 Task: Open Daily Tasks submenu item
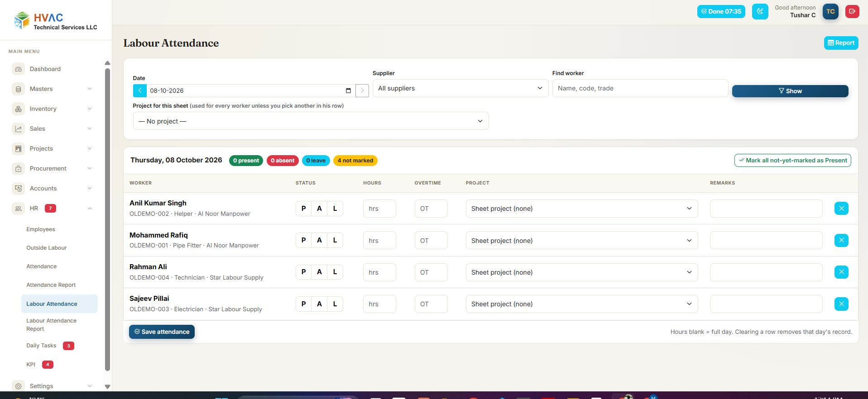tap(41, 346)
